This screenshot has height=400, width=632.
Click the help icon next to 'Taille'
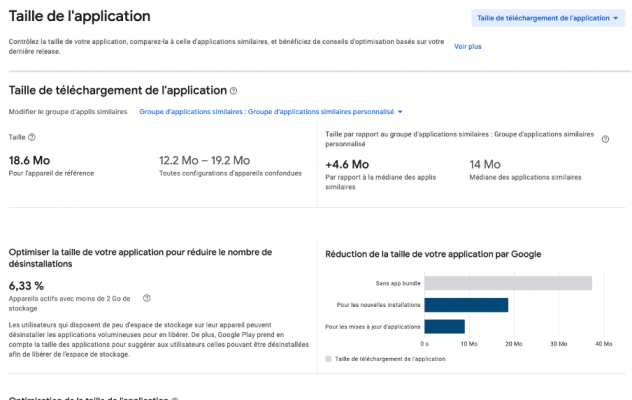coord(32,137)
